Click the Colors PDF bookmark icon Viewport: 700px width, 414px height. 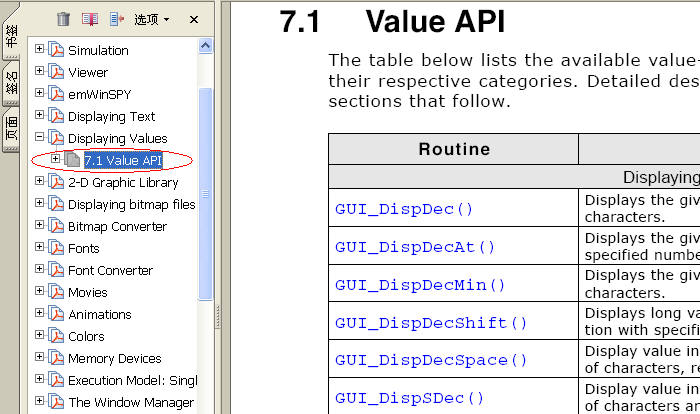(56, 335)
